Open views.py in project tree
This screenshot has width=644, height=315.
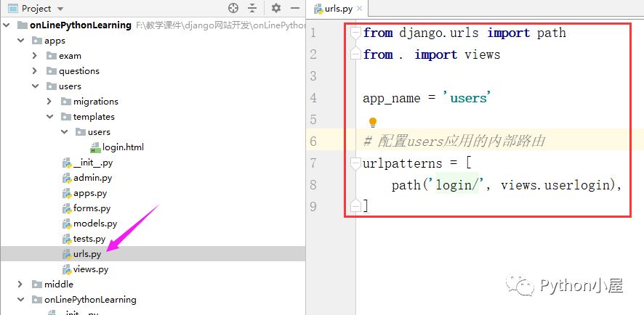click(91, 269)
